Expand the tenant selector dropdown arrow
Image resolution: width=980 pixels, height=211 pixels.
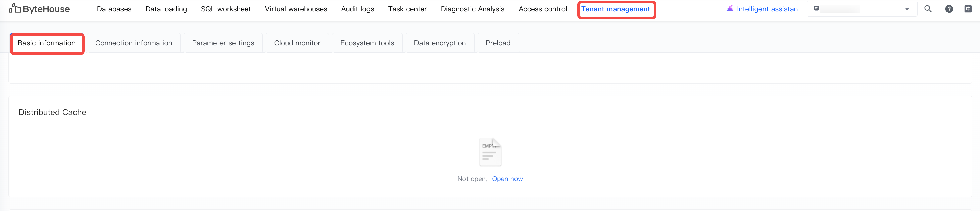[907, 9]
